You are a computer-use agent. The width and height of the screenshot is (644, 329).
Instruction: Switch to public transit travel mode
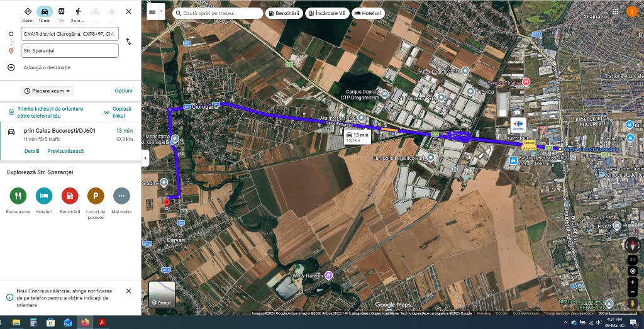[61, 11]
